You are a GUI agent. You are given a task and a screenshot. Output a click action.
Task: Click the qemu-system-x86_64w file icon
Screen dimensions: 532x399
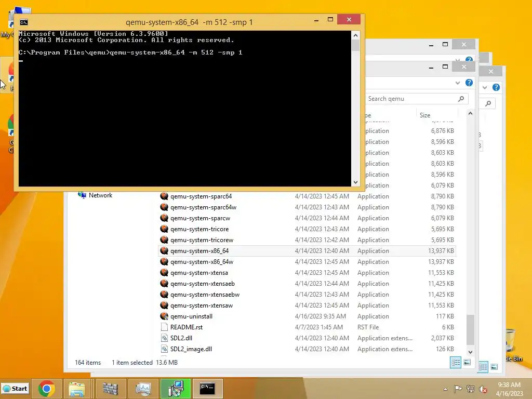pyautogui.click(x=164, y=262)
